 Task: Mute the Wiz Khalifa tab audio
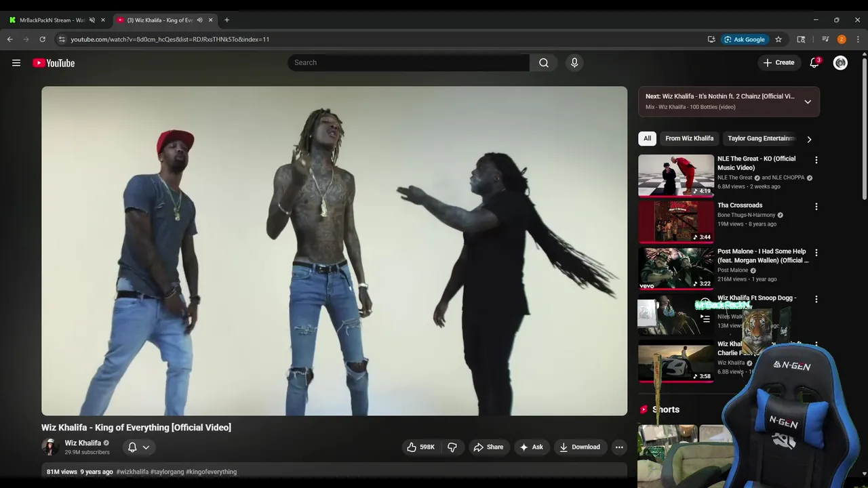coord(199,20)
